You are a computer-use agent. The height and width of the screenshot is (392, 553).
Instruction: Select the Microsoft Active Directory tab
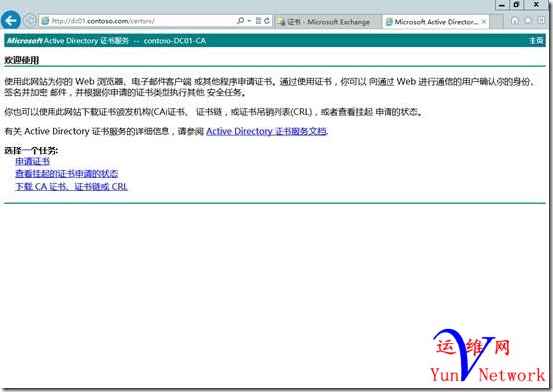click(x=436, y=22)
